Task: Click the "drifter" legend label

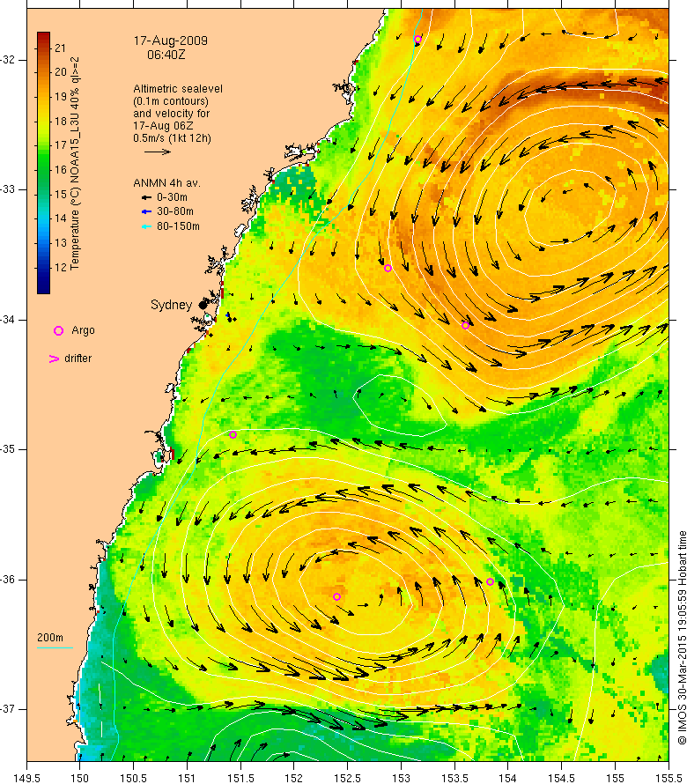Action: 78,359
